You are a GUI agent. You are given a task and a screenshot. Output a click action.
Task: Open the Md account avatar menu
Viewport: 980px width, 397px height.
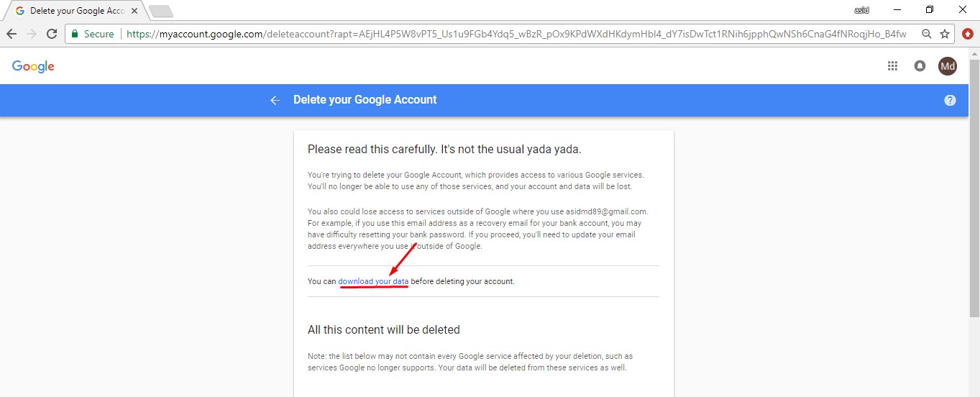click(948, 66)
